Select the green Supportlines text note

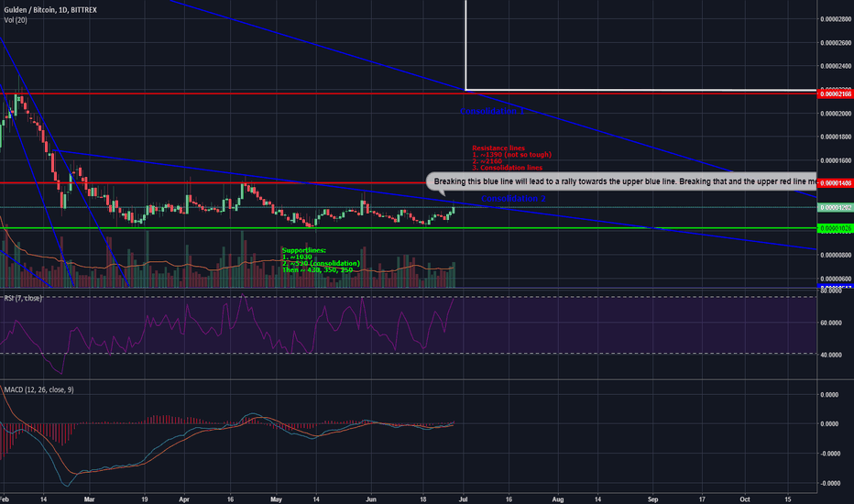tap(321, 260)
